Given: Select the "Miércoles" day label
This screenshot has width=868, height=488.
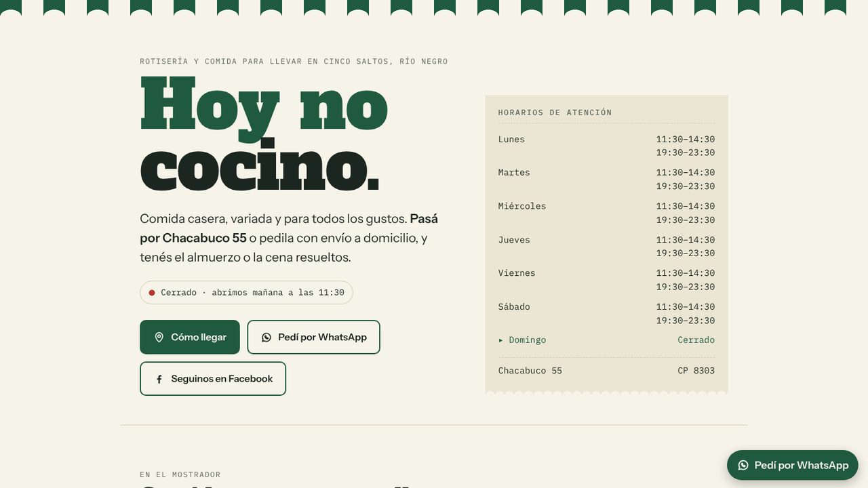Looking at the screenshot, I should [522, 206].
